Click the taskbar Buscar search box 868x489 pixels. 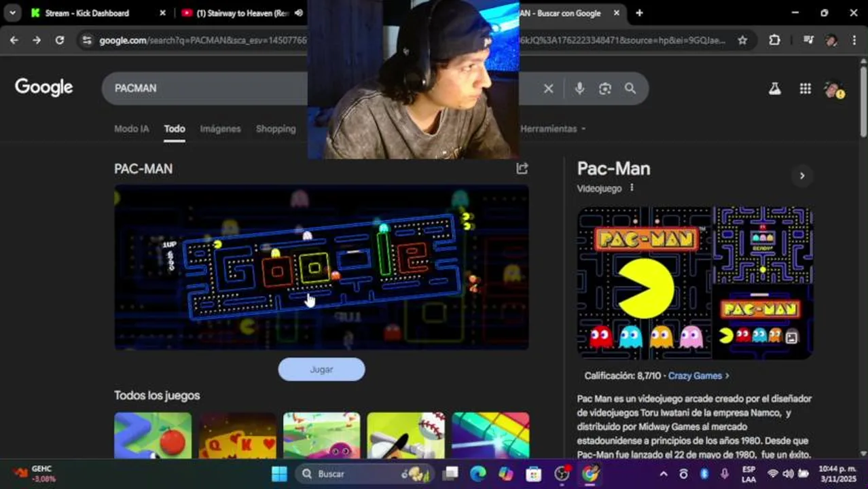coord(364,474)
